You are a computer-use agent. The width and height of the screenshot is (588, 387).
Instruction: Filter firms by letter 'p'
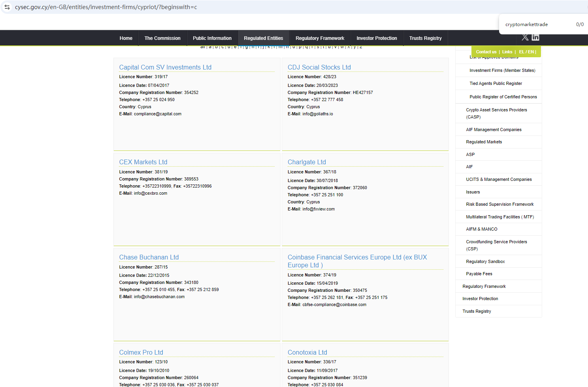pyautogui.click(x=300, y=47)
